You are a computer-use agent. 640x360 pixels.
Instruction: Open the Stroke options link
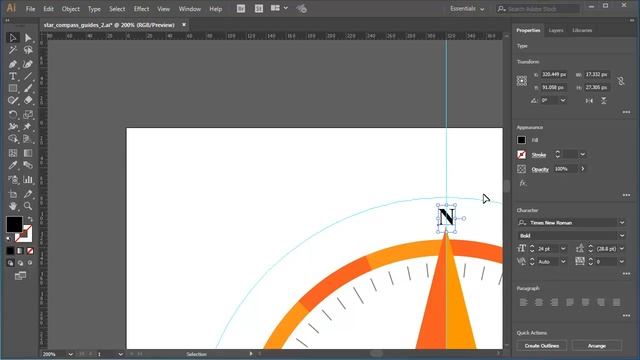click(x=539, y=155)
